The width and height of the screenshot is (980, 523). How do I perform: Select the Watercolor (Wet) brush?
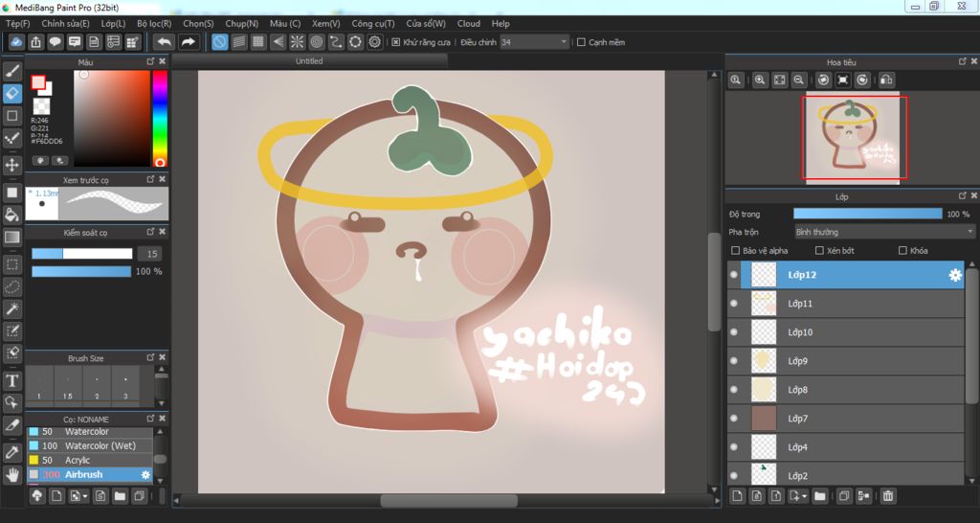click(x=89, y=446)
